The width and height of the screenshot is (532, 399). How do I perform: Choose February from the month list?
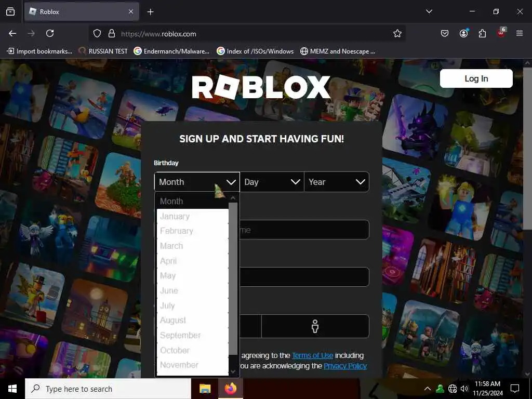192,231
